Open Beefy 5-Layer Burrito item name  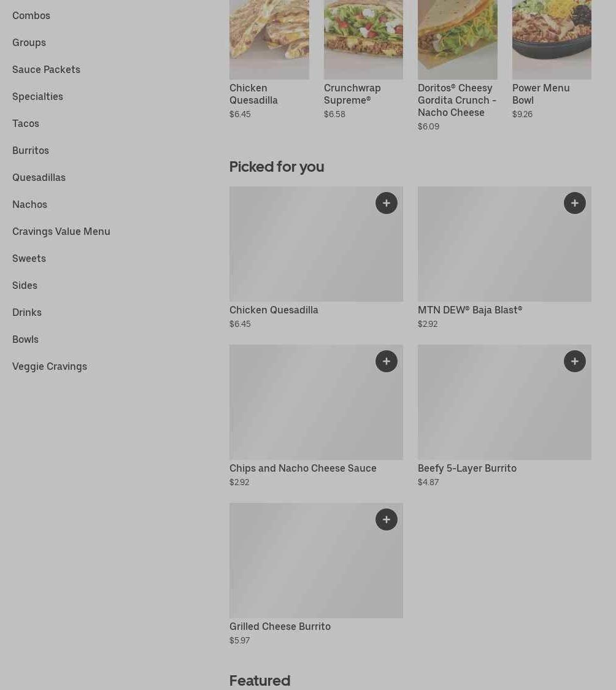pyautogui.click(x=467, y=468)
